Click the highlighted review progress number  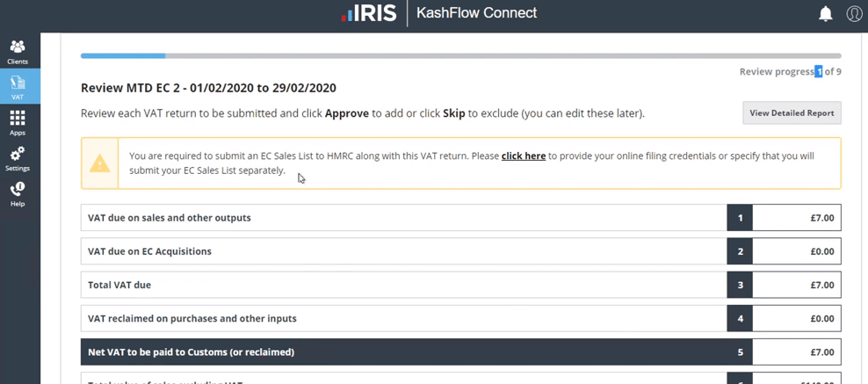coord(818,72)
